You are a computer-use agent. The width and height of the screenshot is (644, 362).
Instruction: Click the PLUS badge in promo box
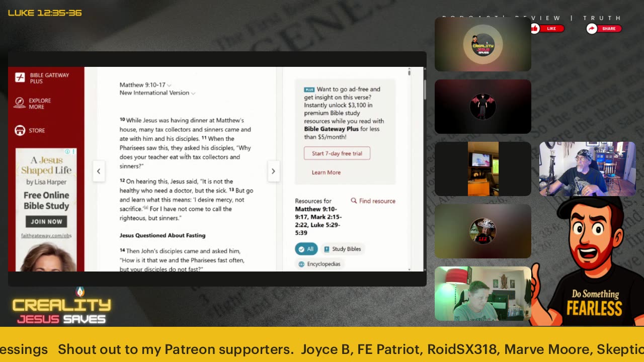tap(309, 89)
